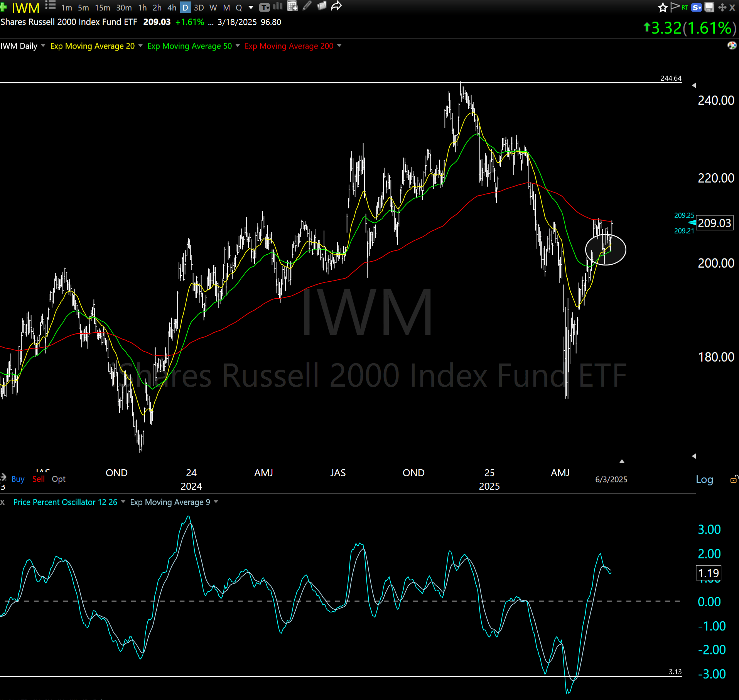Select the 3D timeframe
Image resolution: width=739 pixels, height=700 pixels.
[x=199, y=8]
